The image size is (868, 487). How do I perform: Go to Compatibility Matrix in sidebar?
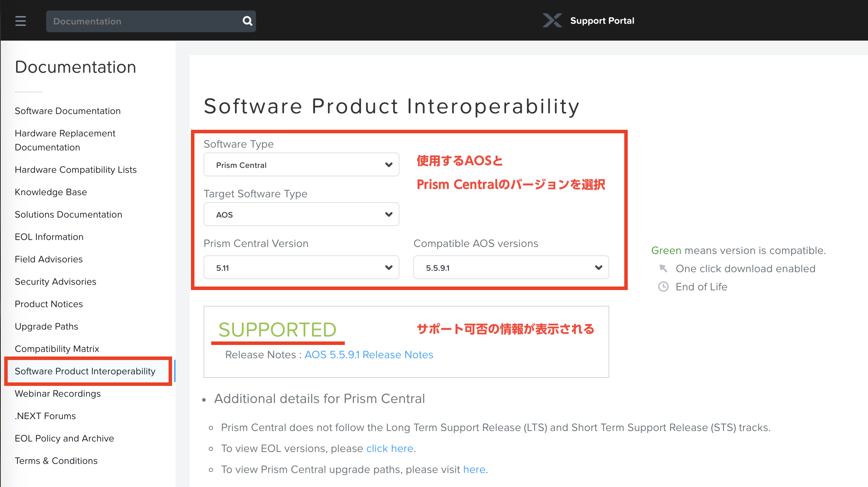point(57,348)
